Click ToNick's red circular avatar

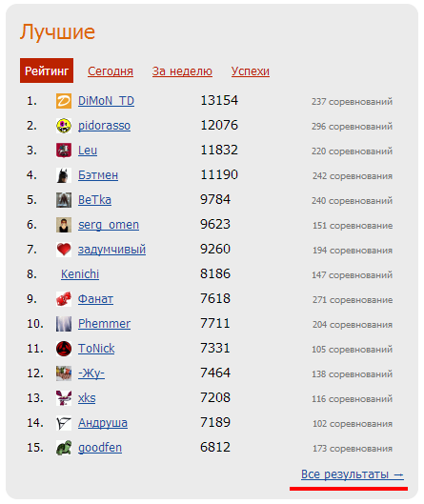pyautogui.click(x=64, y=349)
